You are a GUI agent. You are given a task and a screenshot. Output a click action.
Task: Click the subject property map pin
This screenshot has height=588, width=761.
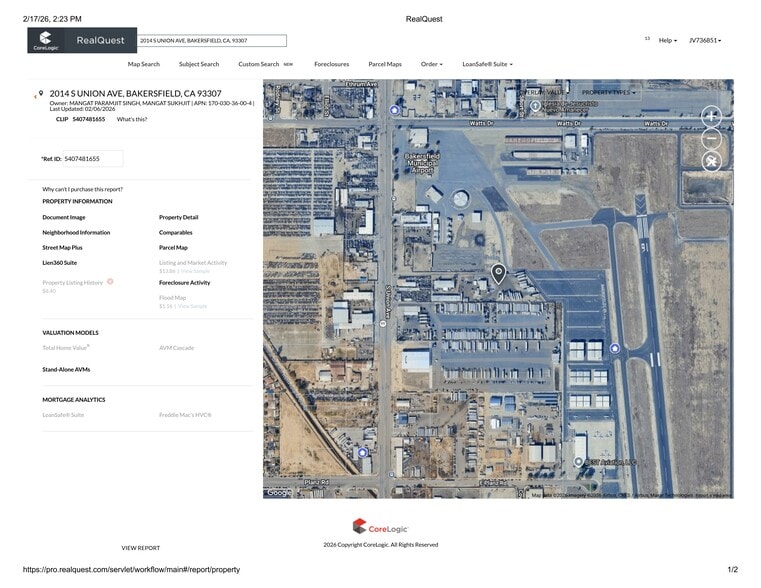point(498,274)
